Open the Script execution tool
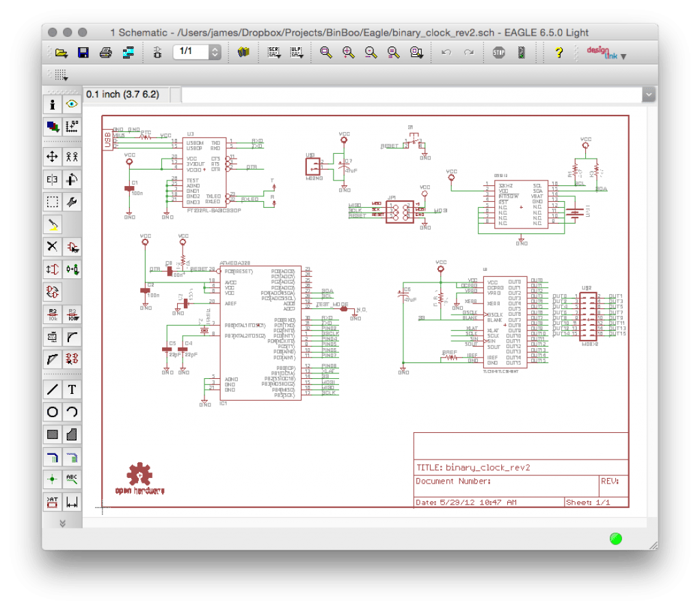Image resolution: width=700 pixels, height=610 pixels. point(273,52)
